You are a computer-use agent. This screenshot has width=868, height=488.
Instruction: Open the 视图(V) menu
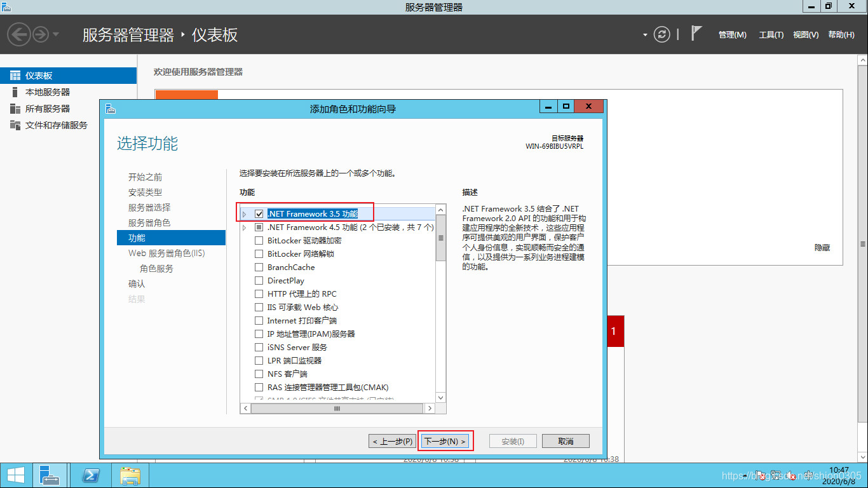point(806,35)
